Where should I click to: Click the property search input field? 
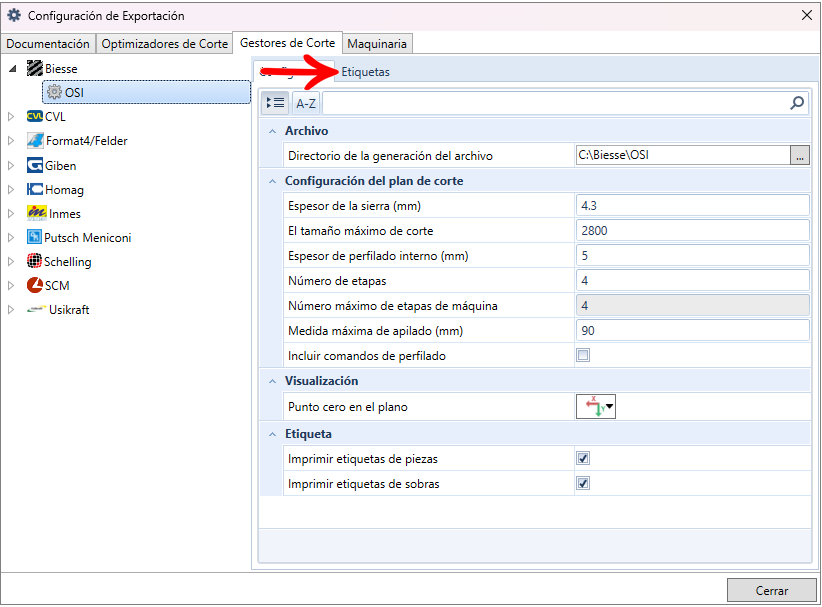pyautogui.click(x=556, y=103)
